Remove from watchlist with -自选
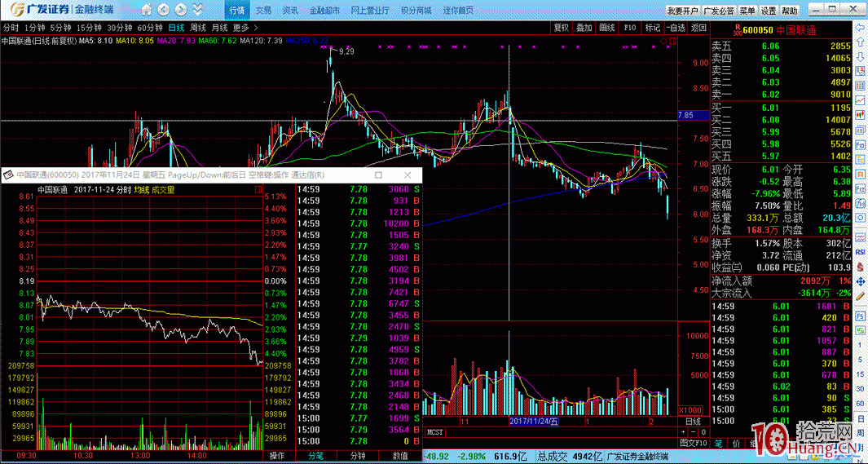Screen dimensions: 868x464 coord(676,27)
